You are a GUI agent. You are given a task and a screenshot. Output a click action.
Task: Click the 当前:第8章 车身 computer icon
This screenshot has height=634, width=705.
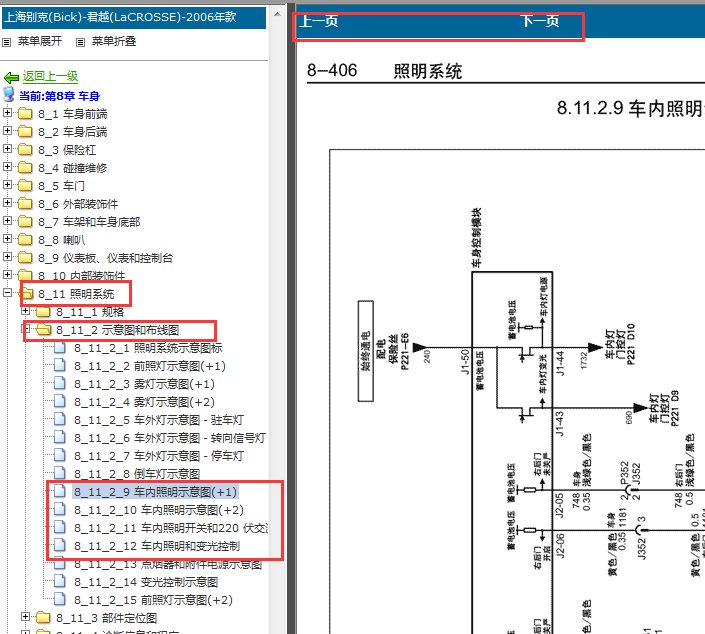pyautogui.click(x=9, y=94)
